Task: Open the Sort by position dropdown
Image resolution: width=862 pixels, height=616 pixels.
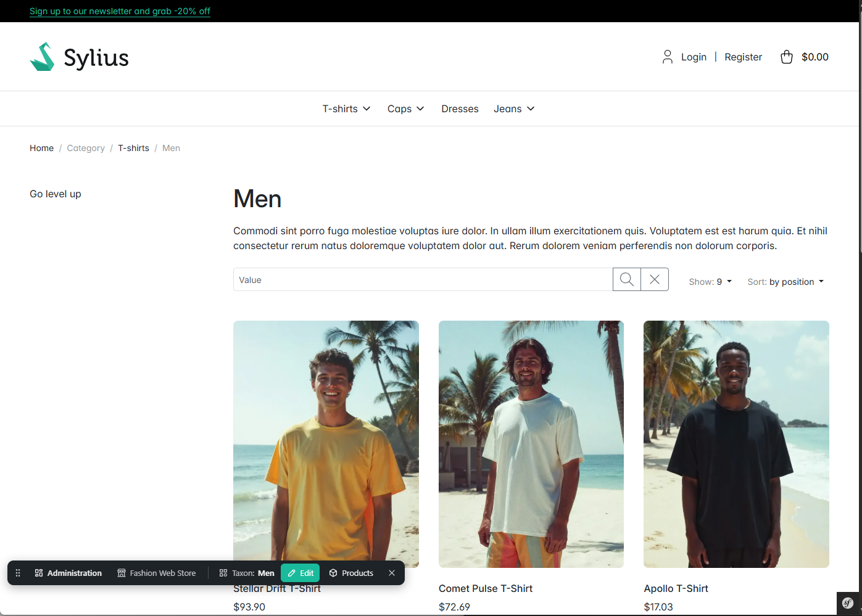Action: click(x=785, y=282)
